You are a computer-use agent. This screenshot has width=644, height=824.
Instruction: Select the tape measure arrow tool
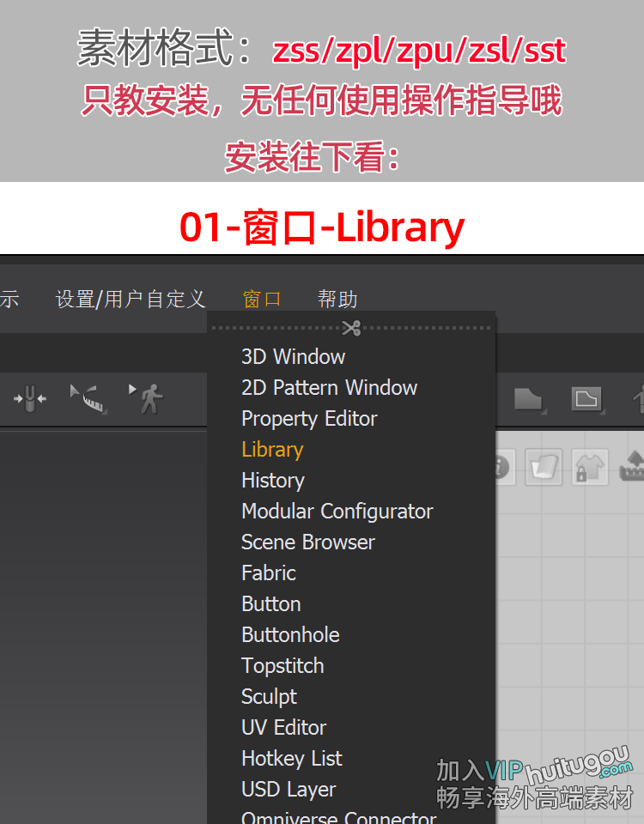pyautogui.click(x=88, y=399)
